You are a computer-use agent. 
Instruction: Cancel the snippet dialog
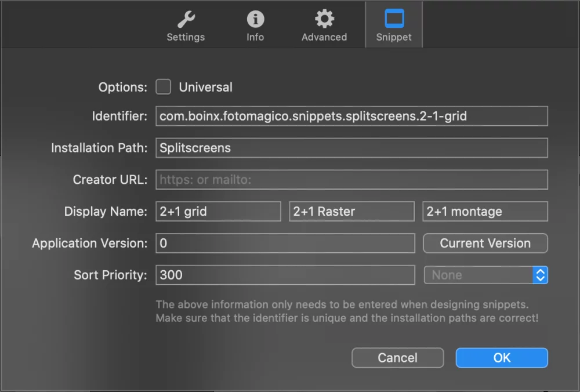[x=398, y=358]
